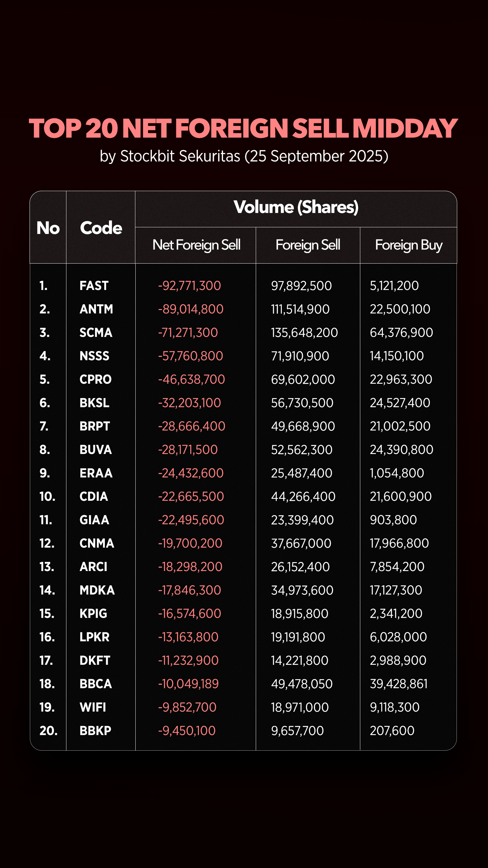Click WIFI foreign buy value 9,118,300
Screen dimensions: 488x868
[x=395, y=707]
